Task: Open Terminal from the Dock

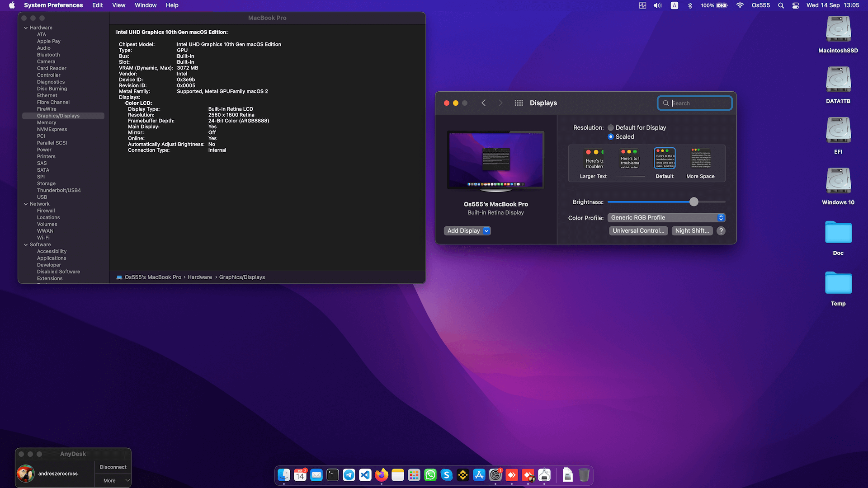Action: pyautogui.click(x=333, y=475)
